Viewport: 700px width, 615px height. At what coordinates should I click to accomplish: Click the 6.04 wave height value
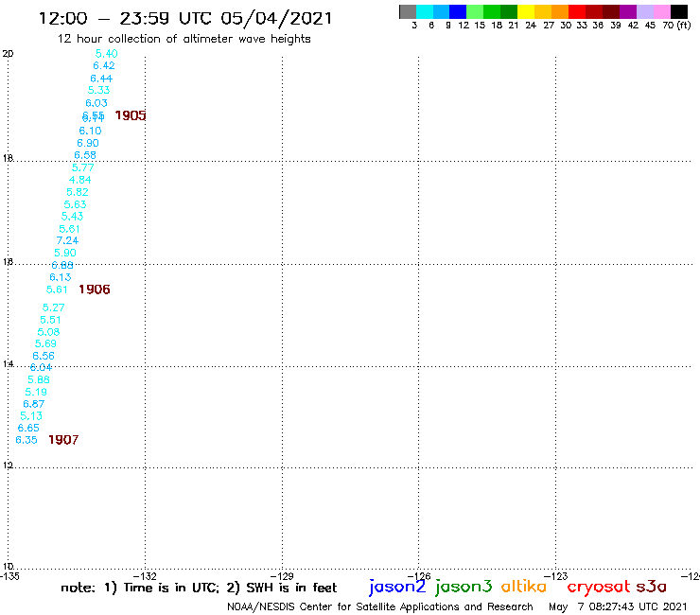click(41, 367)
